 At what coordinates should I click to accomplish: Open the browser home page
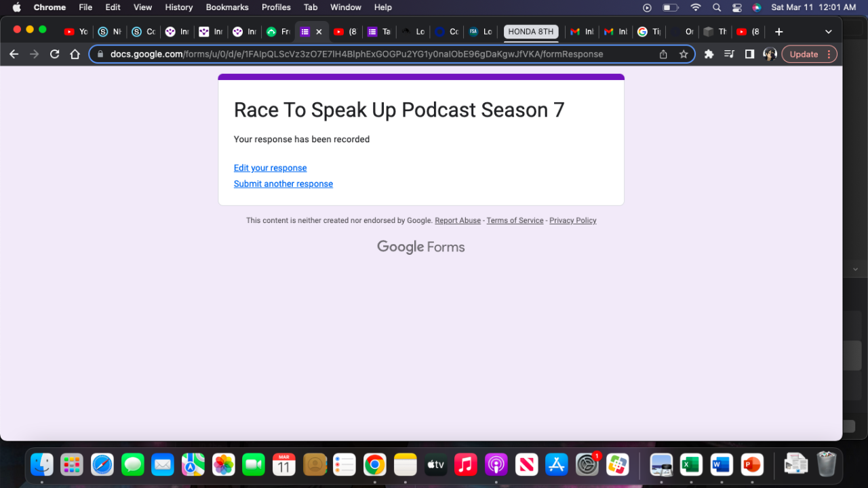click(75, 54)
